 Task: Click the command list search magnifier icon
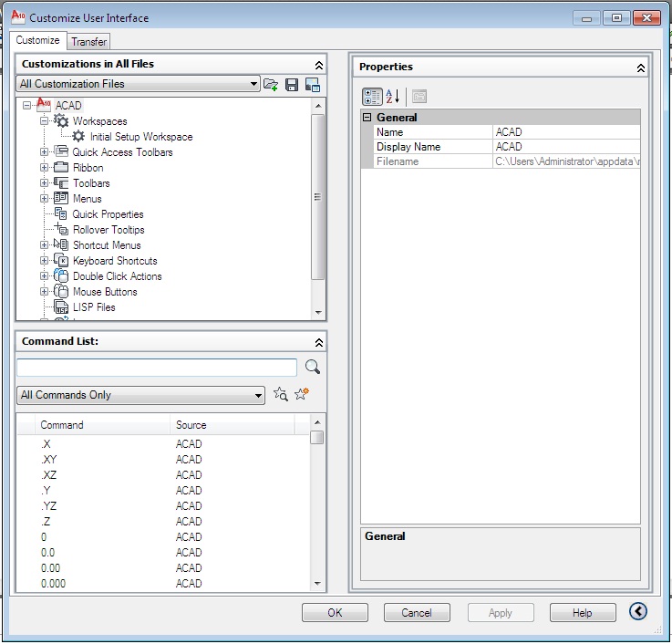(x=313, y=367)
